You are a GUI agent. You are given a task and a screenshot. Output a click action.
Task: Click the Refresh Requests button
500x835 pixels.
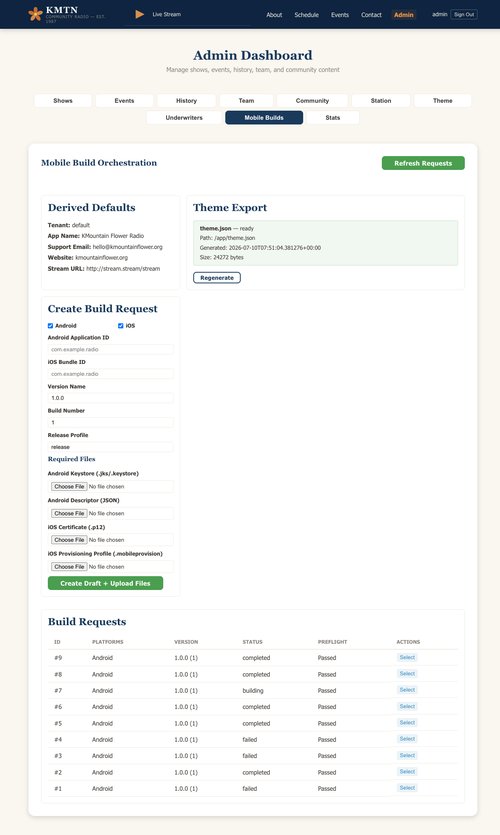[x=423, y=163]
